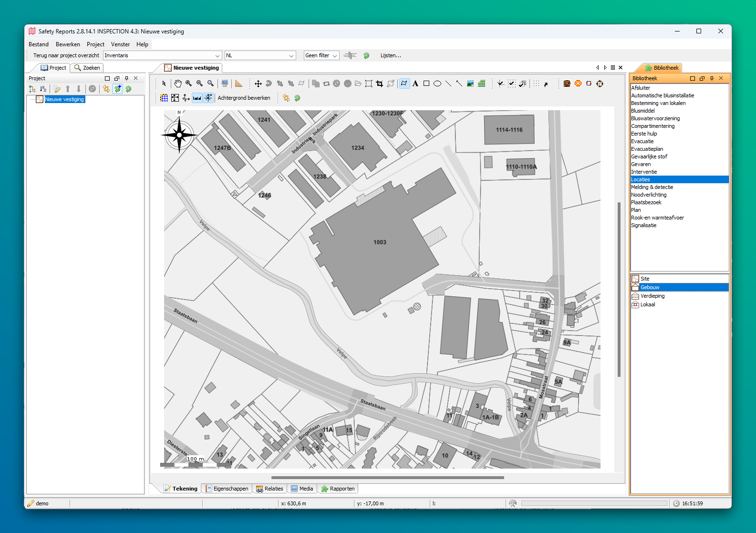Click the insert image icon
This screenshot has width=756, height=533.
pyautogui.click(x=470, y=84)
